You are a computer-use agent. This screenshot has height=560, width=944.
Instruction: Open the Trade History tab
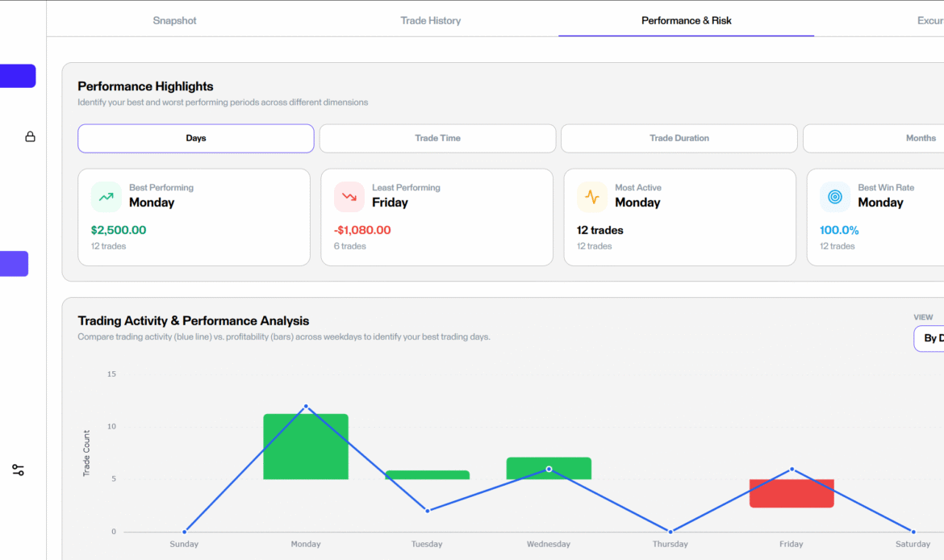431,20
